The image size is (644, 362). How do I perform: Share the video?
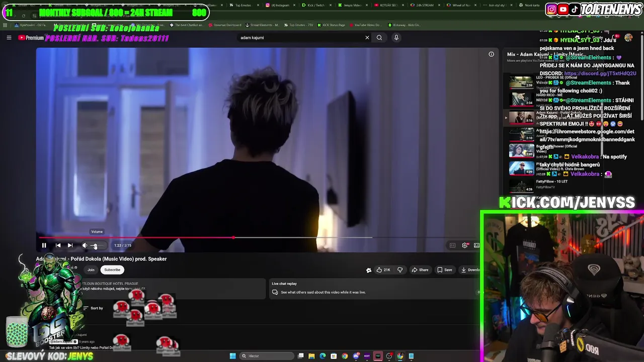(x=420, y=270)
